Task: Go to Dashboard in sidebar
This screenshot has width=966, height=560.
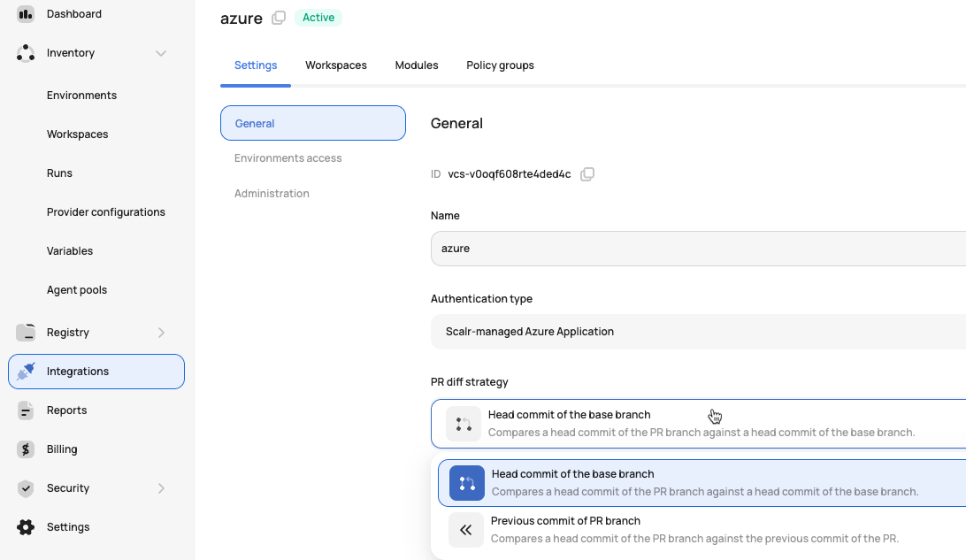Action: pos(74,13)
